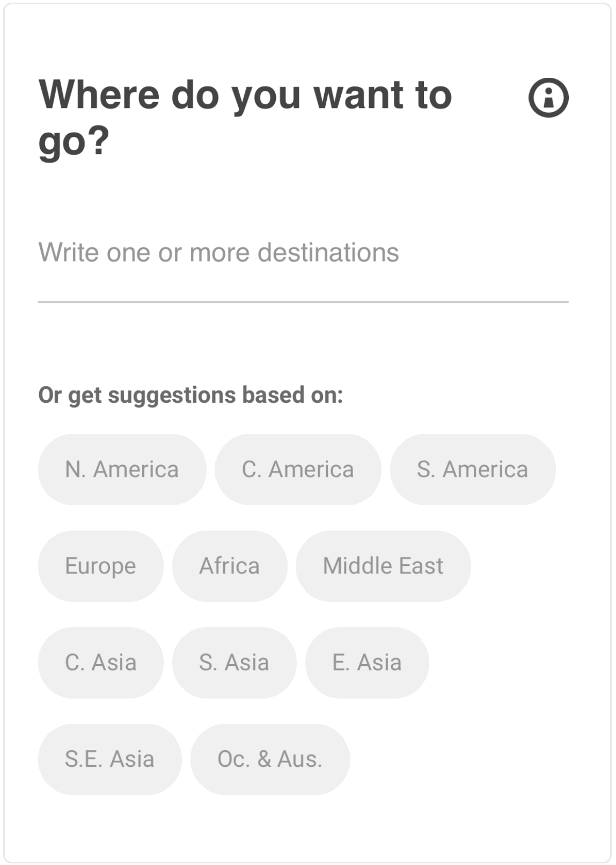Screen dimensions: 616x865
Task: Choose the last chip in the bottom row
Action: pyautogui.click(x=269, y=759)
